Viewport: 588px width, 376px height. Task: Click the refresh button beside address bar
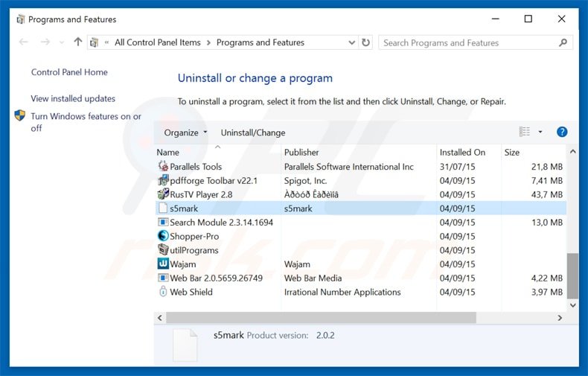(365, 42)
